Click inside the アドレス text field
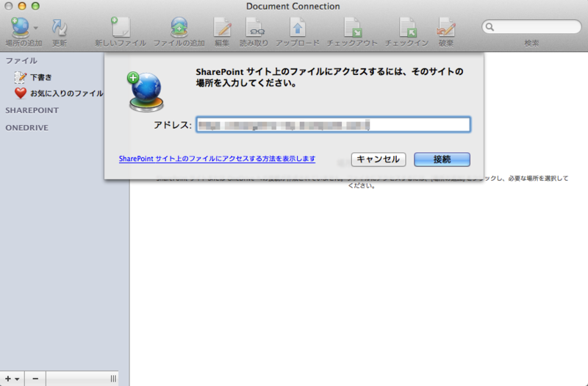The height and width of the screenshot is (386, 588). tap(333, 124)
